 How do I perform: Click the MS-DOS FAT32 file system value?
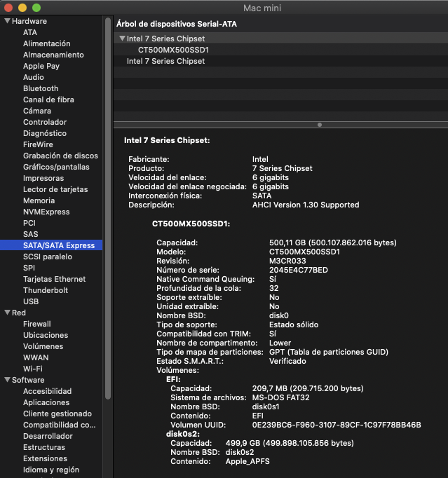281,397
